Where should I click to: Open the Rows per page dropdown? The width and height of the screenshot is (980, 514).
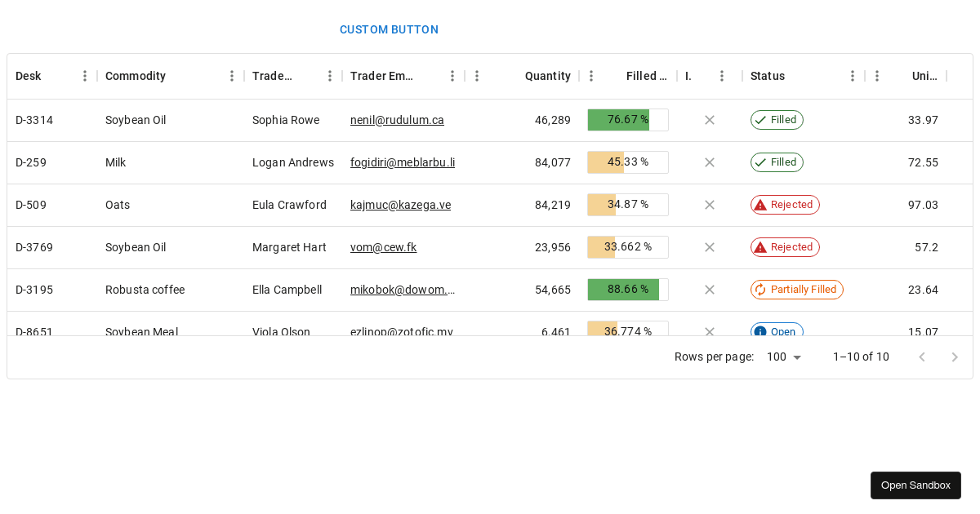click(784, 357)
